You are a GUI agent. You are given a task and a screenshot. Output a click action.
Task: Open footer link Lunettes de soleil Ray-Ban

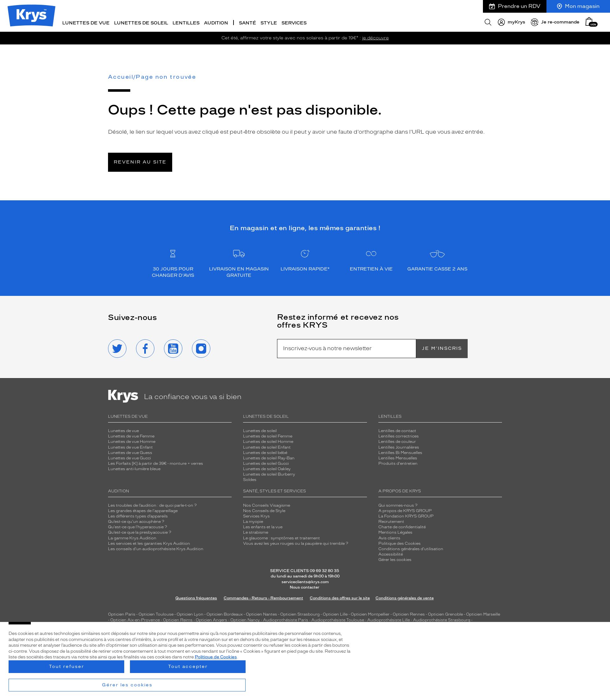268,458
